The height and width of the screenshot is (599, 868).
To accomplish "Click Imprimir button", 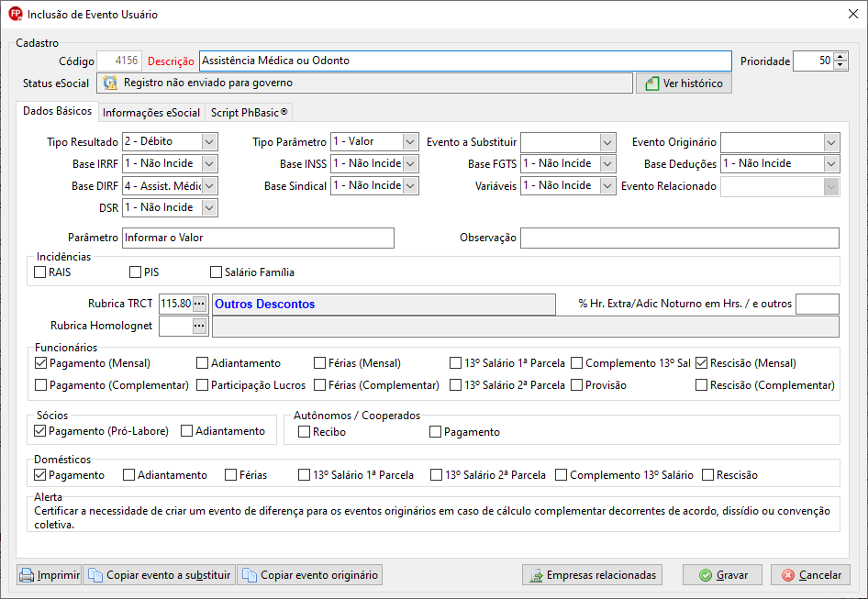I will pos(50,575).
